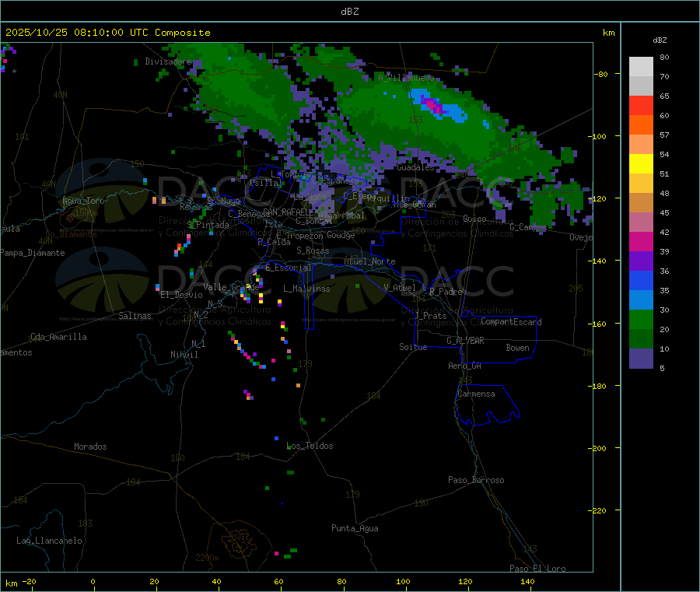Click the Cda_Amarilla location label
Image resolution: width=700 pixels, height=592 pixels.
tap(58, 337)
